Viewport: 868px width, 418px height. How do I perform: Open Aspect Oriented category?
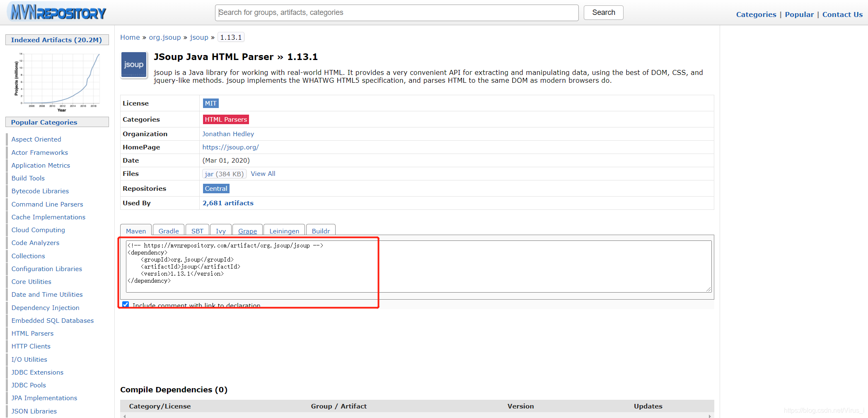pyautogui.click(x=36, y=139)
